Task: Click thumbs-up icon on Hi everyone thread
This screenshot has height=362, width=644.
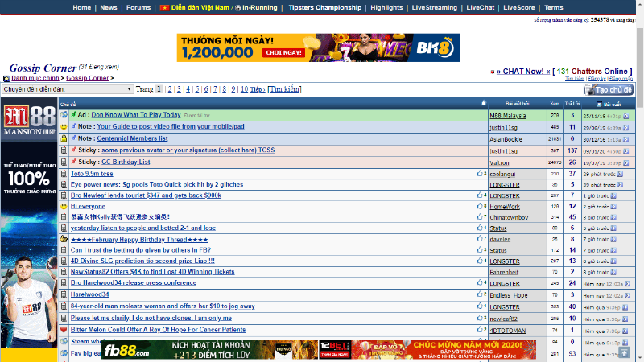Action: 479,206
